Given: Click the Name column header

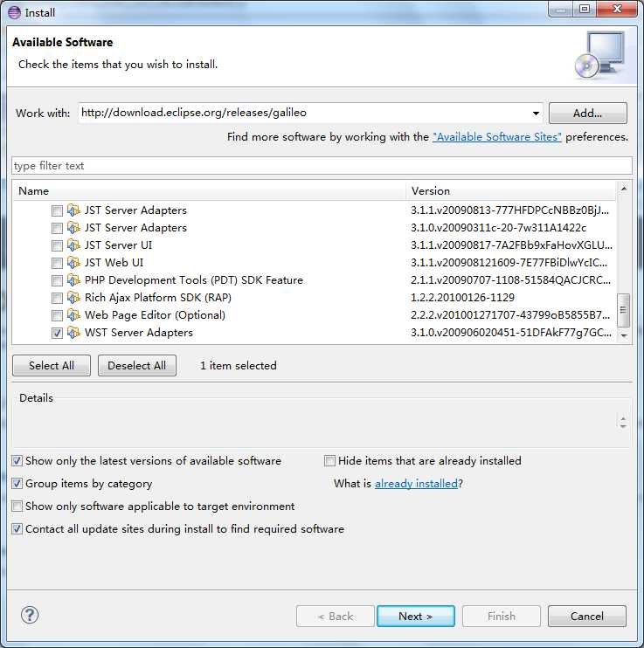Looking at the screenshot, I should [x=210, y=191].
